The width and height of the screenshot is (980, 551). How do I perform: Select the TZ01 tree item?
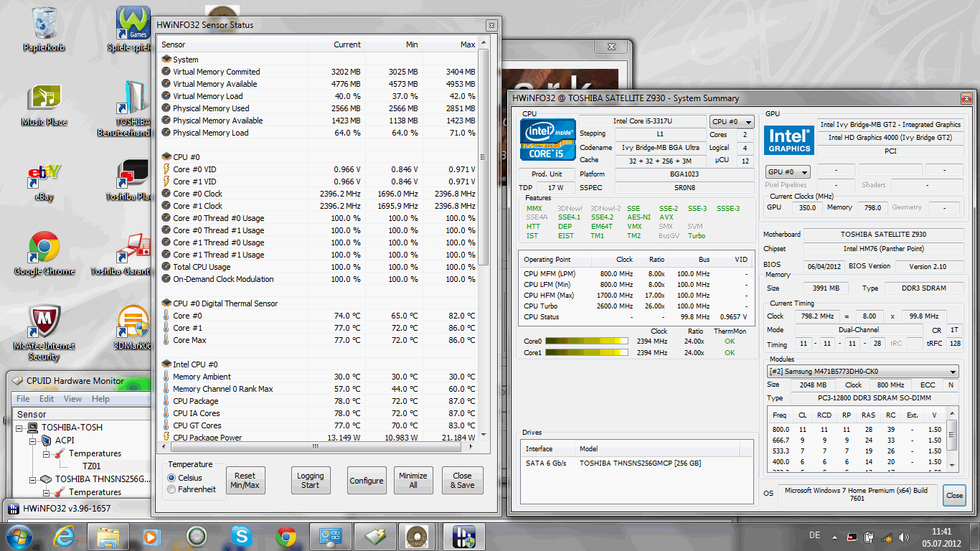[92, 466]
